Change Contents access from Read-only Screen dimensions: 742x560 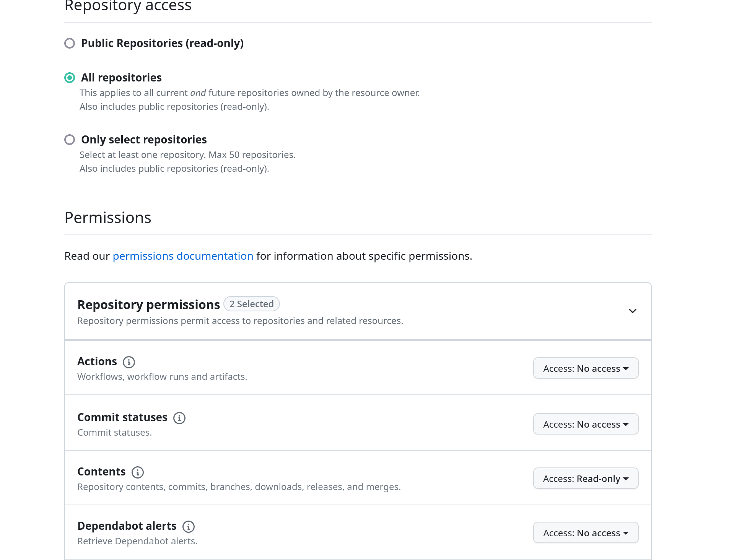click(586, 479)
